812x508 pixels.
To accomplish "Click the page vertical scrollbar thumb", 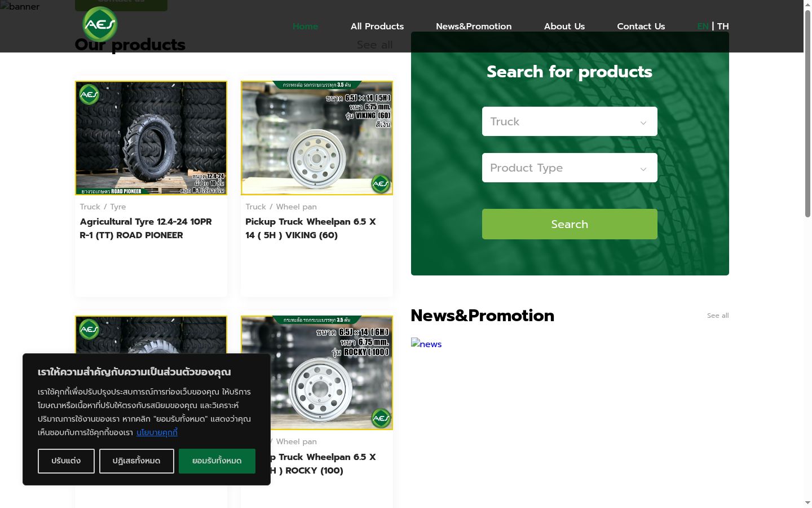I will [807, 113].
